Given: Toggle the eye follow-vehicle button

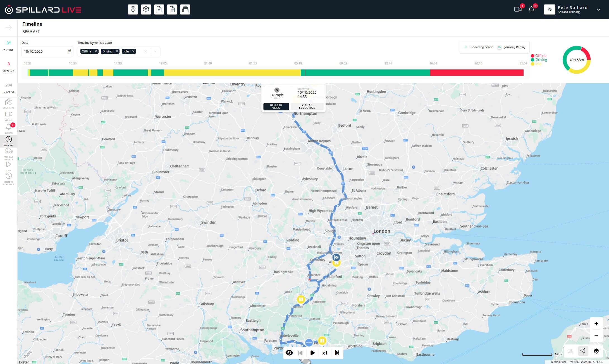Looking at the screenshot, I should [289, 353].
